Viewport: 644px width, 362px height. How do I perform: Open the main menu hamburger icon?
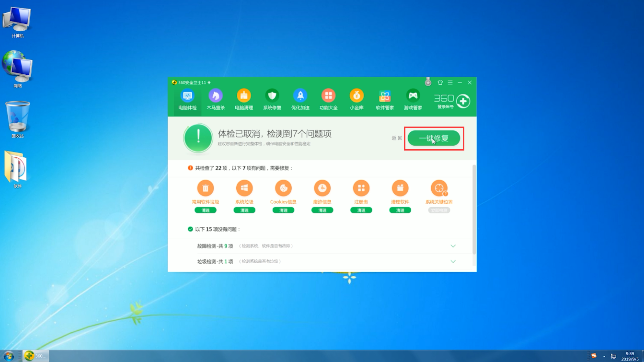(450, 82)
